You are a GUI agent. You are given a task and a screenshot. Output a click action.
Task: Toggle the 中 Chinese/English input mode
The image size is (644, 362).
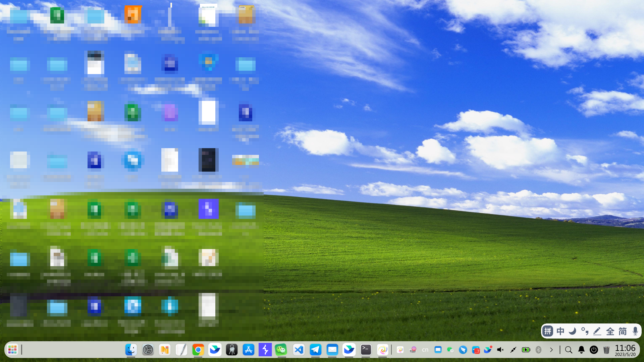tap(560, 331)
